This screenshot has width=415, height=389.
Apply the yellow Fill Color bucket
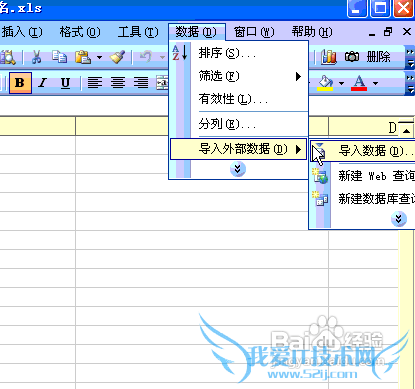click(x=325, y=83)
